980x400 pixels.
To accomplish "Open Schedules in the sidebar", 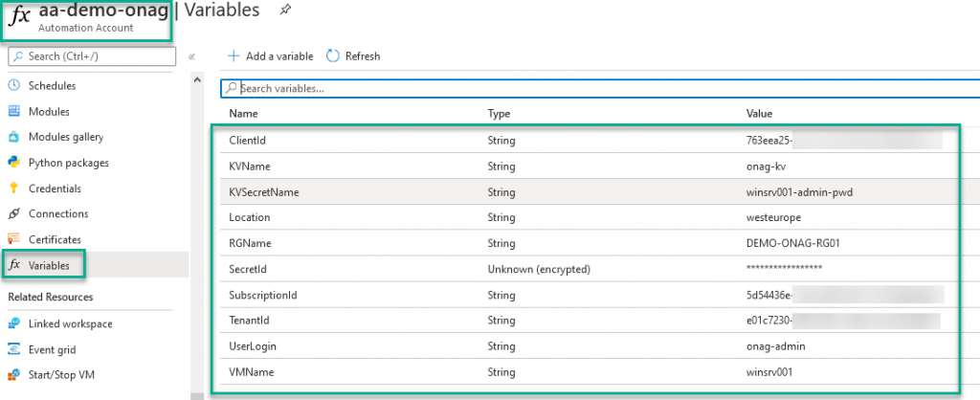I will tap(52, 85).
